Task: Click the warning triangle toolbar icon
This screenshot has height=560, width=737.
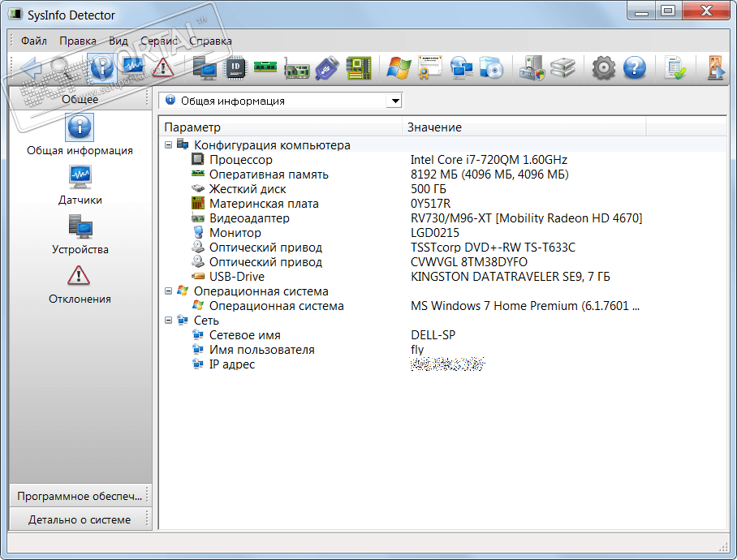Action: (x=162, y=68)
